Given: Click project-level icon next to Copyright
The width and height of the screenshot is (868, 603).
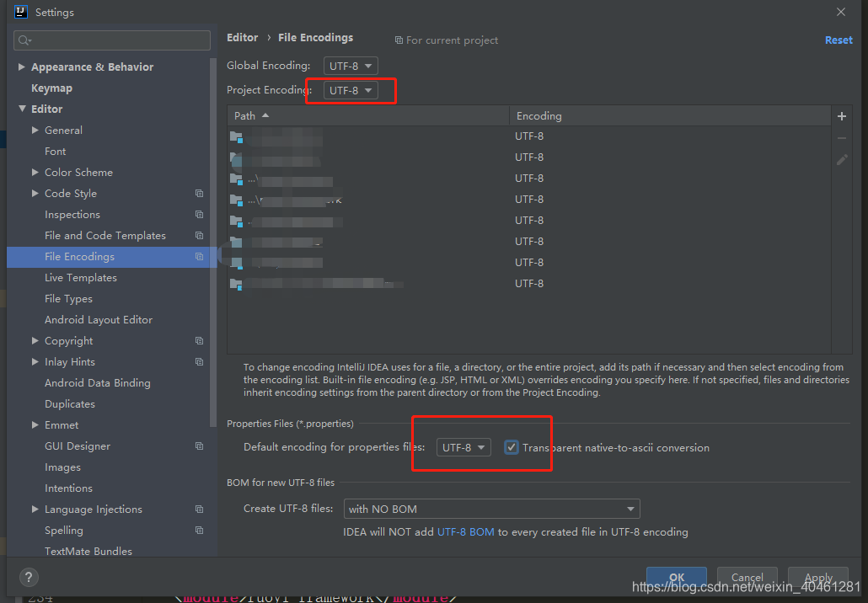Looking at the screenshot, I should (x=199, y=341).
